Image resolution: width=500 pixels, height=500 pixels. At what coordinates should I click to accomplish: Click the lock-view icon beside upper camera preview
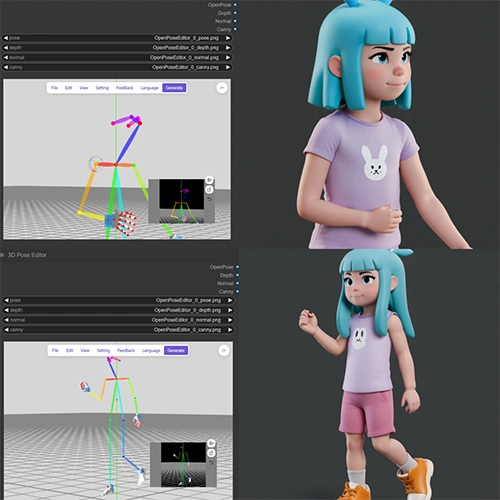click(209, 190)
